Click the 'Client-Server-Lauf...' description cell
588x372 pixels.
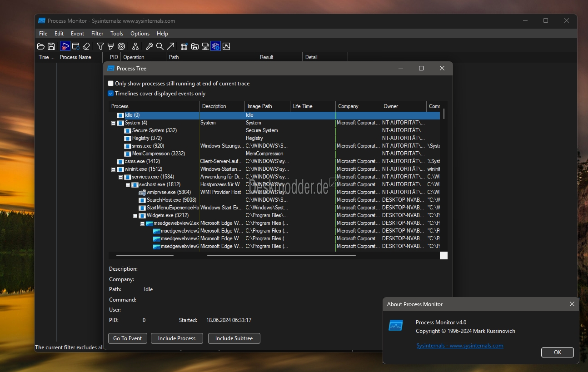tap(222, 162)
